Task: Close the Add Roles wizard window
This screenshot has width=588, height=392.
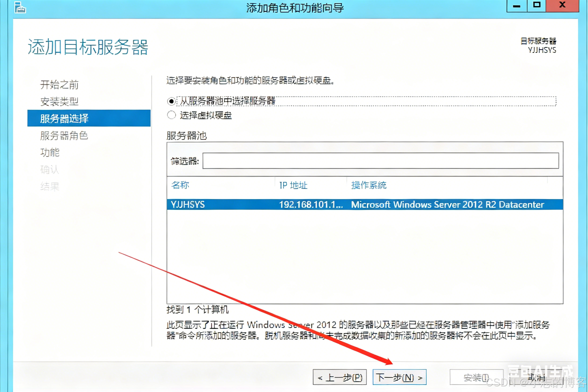Action: click(x=562, y=5)
